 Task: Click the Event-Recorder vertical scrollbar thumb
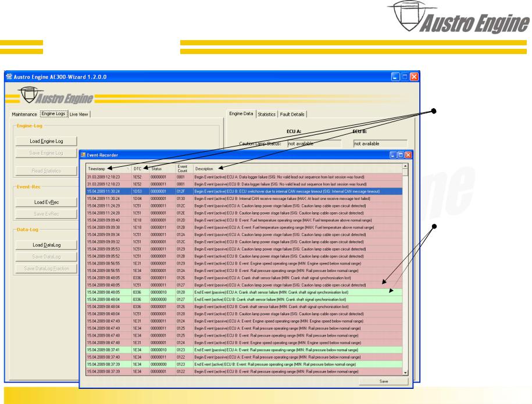pos(405,172)
